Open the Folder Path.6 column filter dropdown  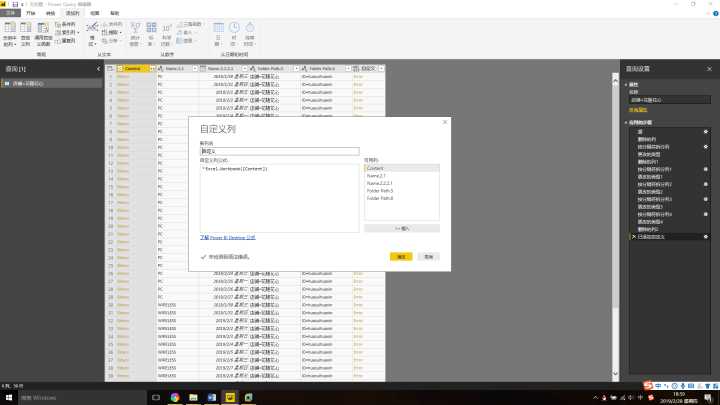tap(348, 68)
